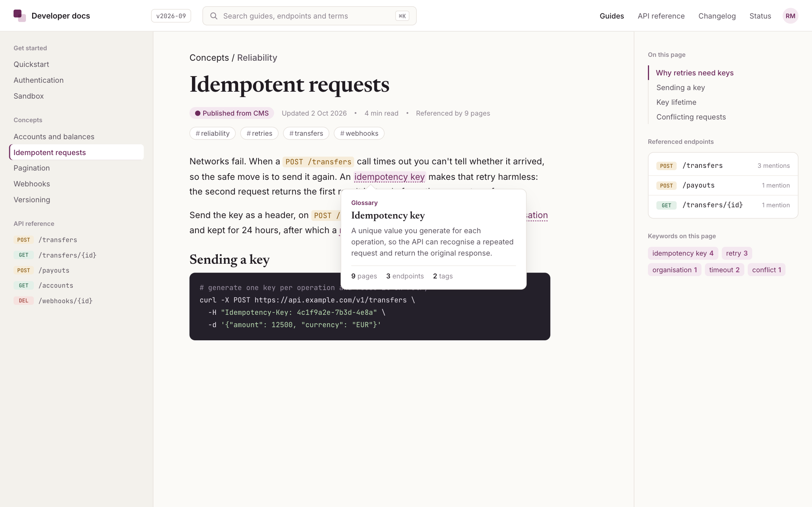Open the RM user avatar
This screenshot has width=812, height=507.
790,16
